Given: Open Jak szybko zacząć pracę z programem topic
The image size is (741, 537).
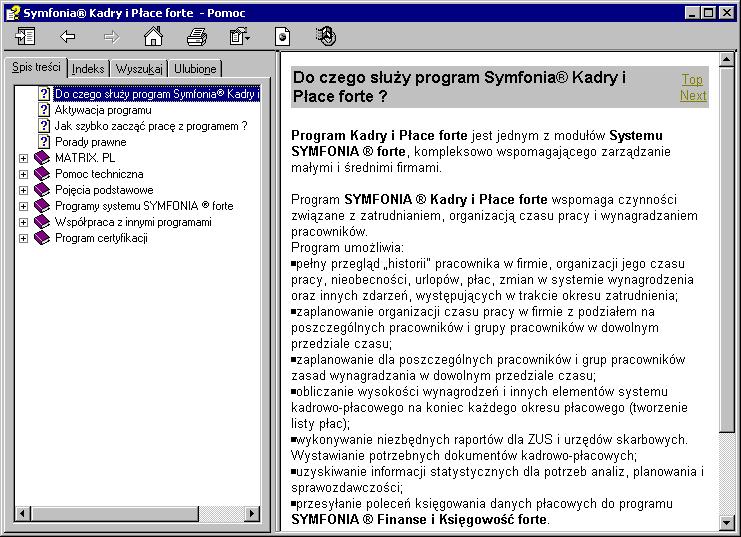Looking at the screenshot, I should point(151,126).
